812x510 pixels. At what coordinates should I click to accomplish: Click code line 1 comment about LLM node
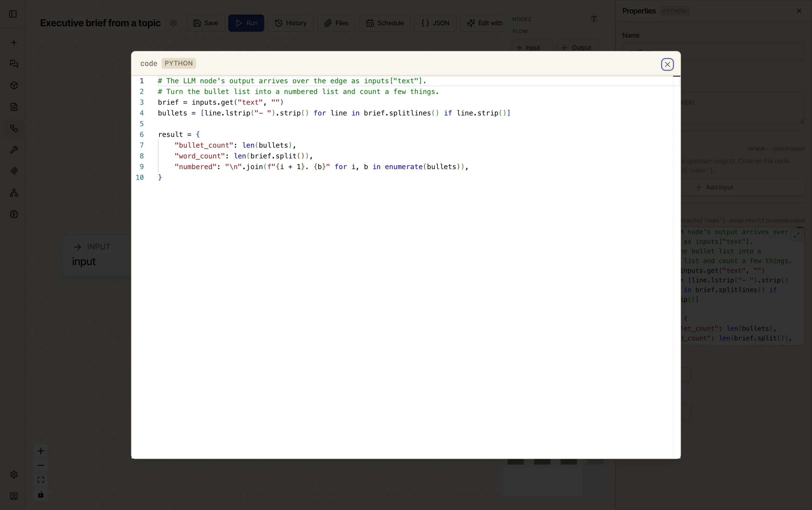tap(292, 81)
